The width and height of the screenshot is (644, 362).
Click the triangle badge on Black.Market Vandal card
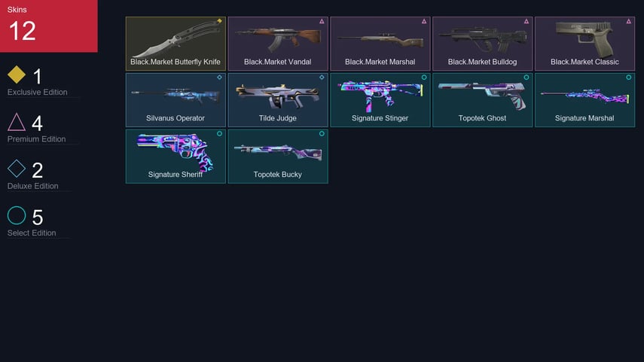(x=322, y=21)
